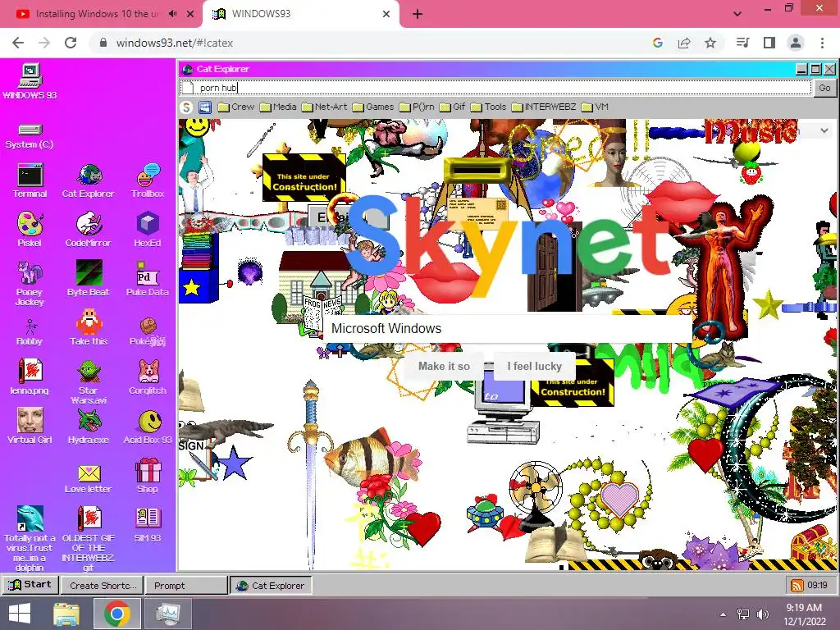The width and height of the screenshot is (840, 630).
Task: Open the Gif bookmark folder
Action: [x=453, y=107]
